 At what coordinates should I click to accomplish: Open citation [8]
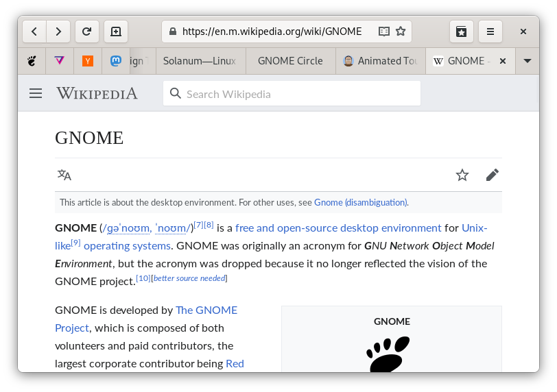coord(209,225)
